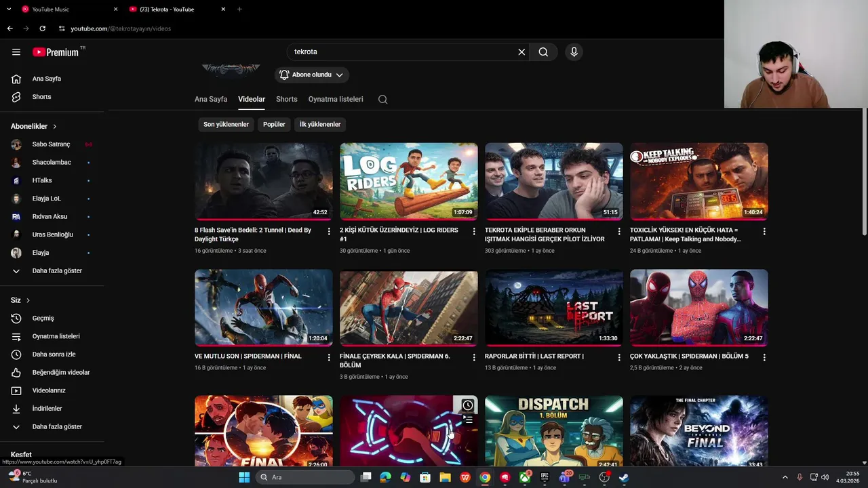
Task: Select the Videolar tab
Action: point(252,100)
